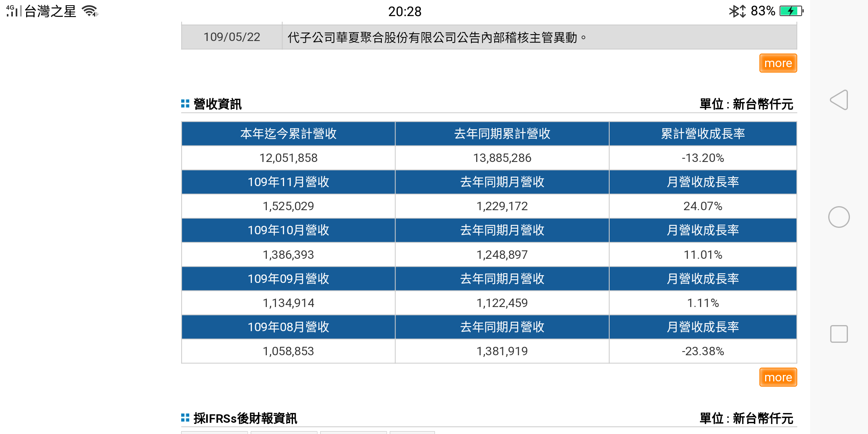Tap the Wi-Fi status icon
The image size is (868, 434).
click(x=90, y=11)
